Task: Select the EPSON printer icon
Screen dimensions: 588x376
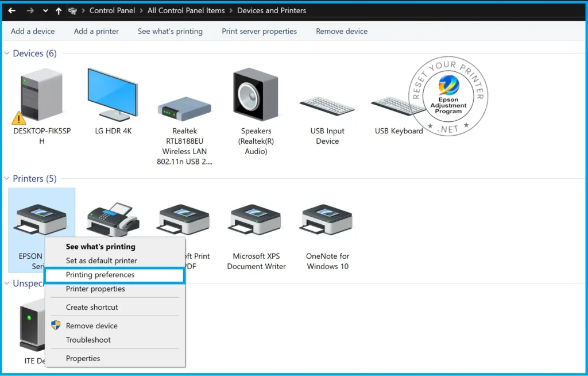Action: 41,220
